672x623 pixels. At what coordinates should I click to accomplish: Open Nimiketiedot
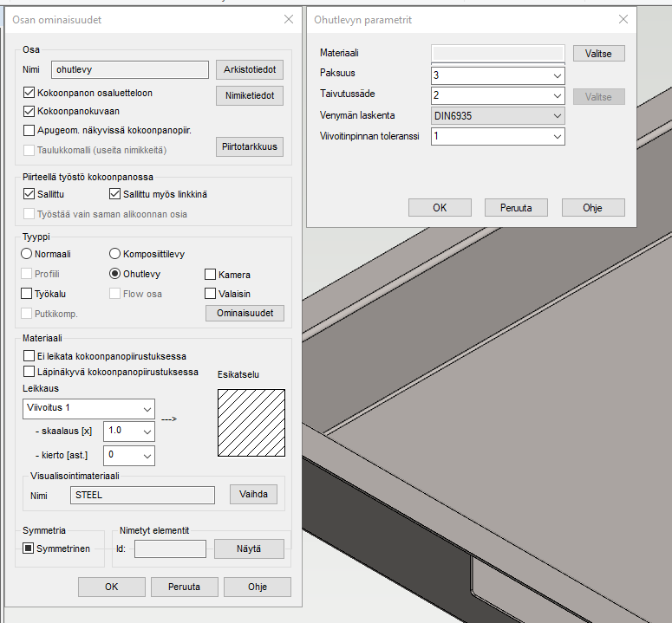pyautogui.click(x=250, y=96)
